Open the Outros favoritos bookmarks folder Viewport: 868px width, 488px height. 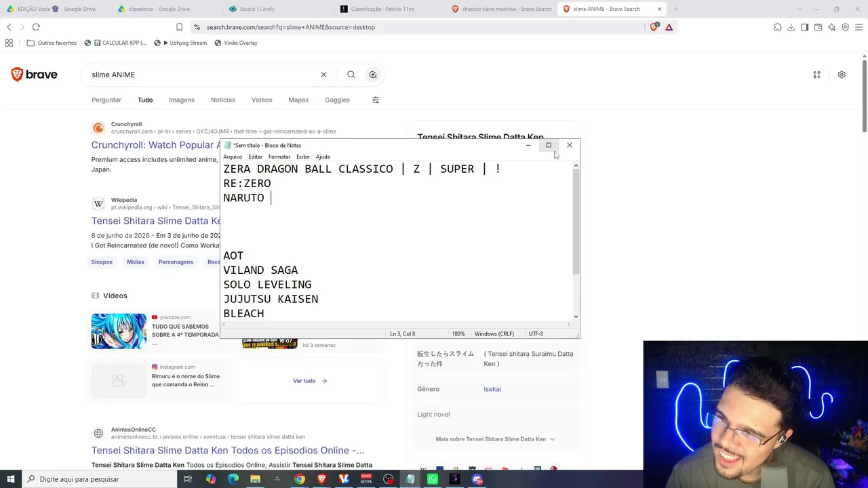tap(52, 43)
